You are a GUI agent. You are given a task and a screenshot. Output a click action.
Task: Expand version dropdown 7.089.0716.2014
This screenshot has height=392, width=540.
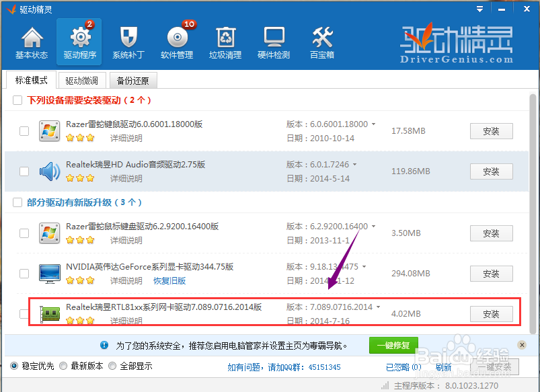pyautogui.click(x=378, y=307)
